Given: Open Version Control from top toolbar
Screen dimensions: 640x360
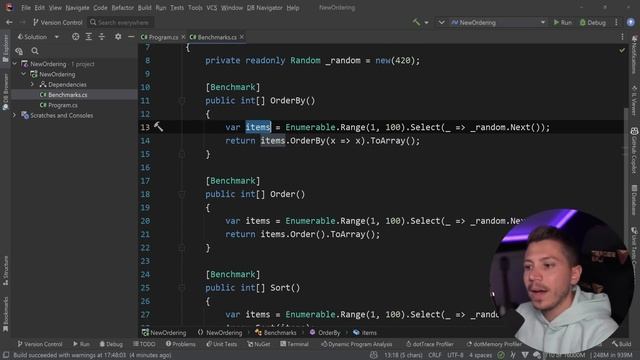Looking at the screenshot, I should coord(58,22).
